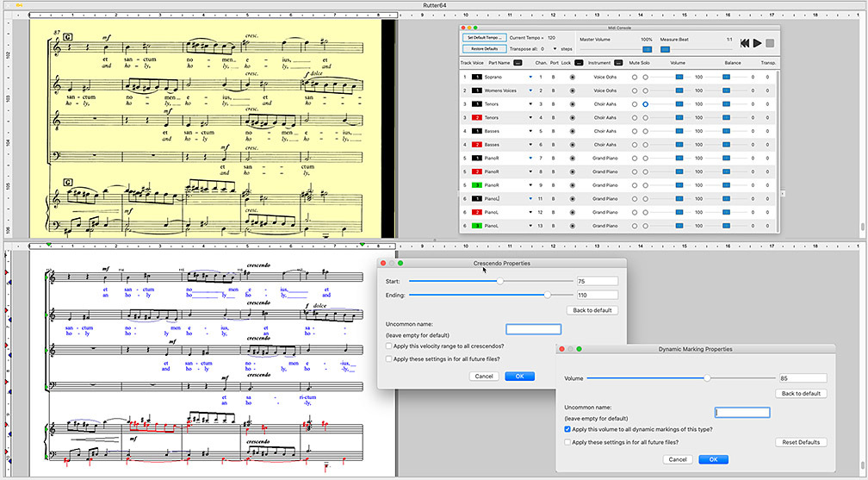Viewport: 868px width, 480px height.
Task: Click right green triangle marker on lower ruler
Action: (362, 245)
